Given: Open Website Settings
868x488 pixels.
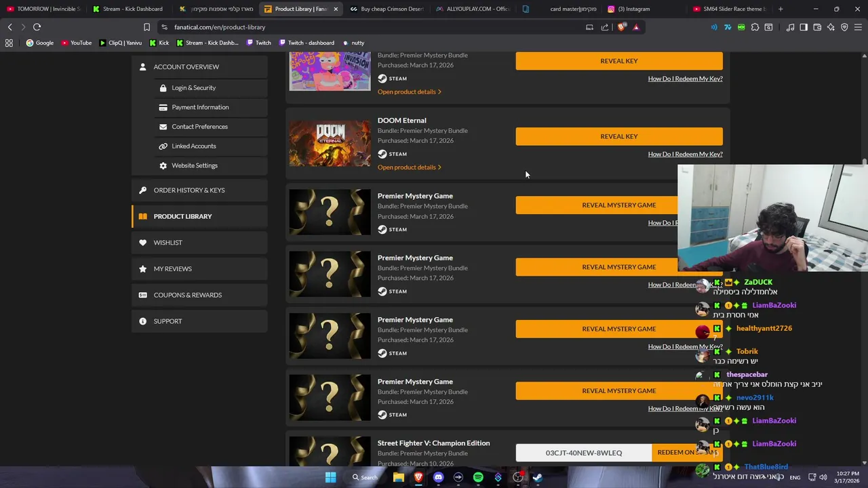Looking at the screenshot, I should point(195,165).
